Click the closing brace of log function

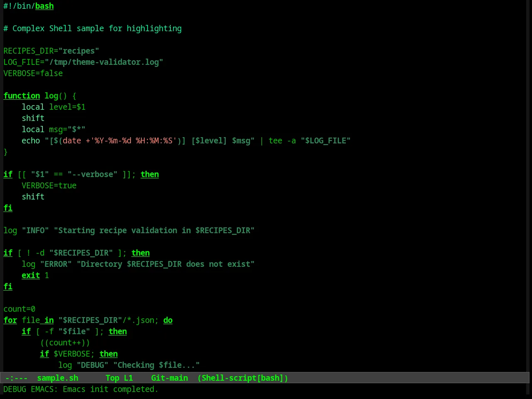5,152
